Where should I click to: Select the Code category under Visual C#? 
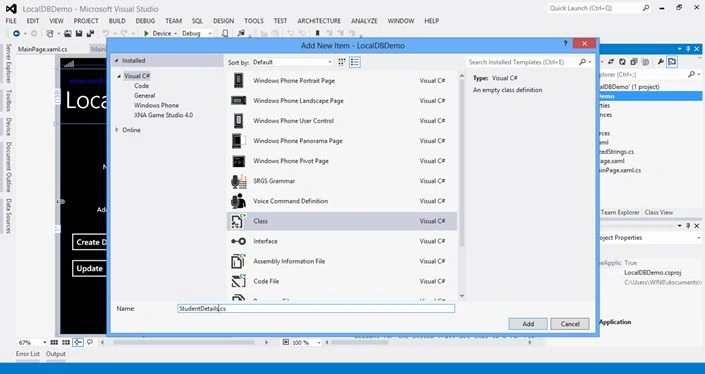[141, 85]
